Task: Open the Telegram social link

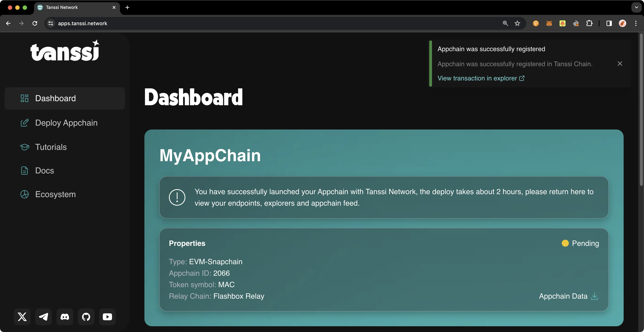Action: (44, 317)
